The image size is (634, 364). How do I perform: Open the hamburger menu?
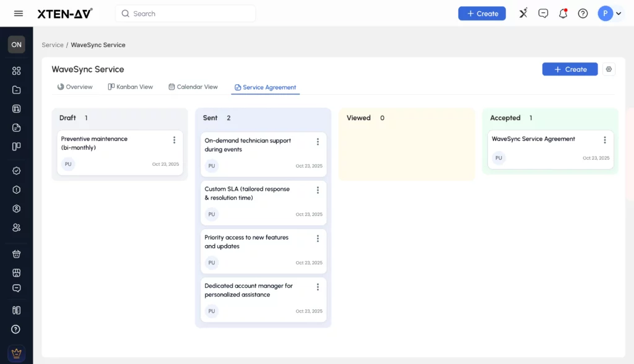18,14
